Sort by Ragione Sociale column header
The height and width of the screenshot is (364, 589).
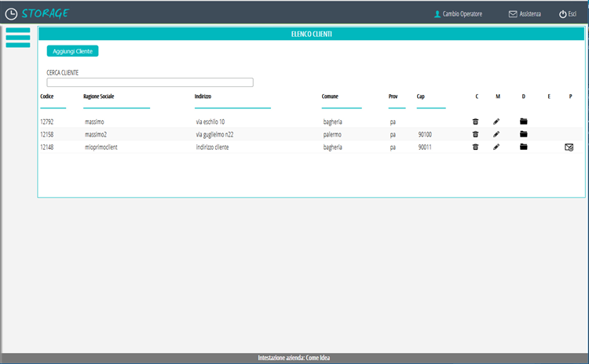[98, 96]
